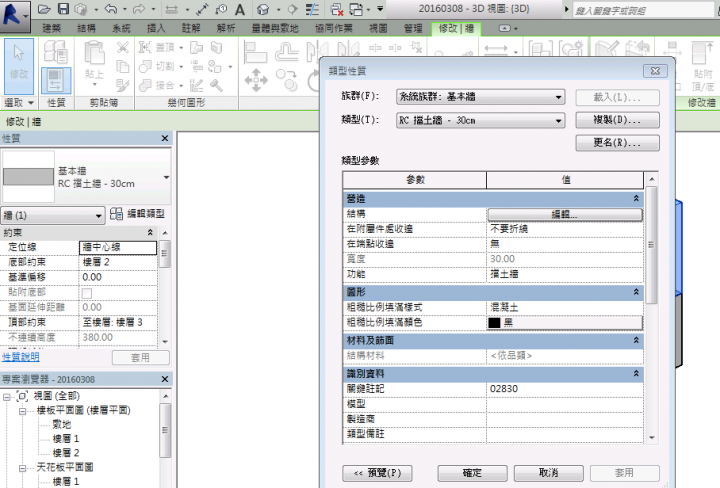The width and height of the screenshot is (720, 488).
Task: Click the Move four-arrow tool icon
Action: tap(256, 80)
